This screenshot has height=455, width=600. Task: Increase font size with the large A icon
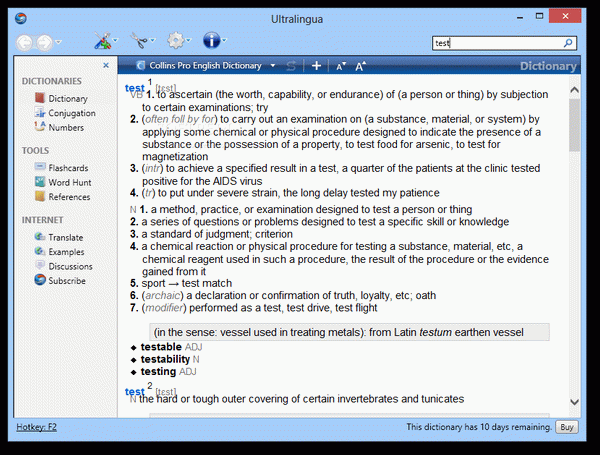(360, 66)
